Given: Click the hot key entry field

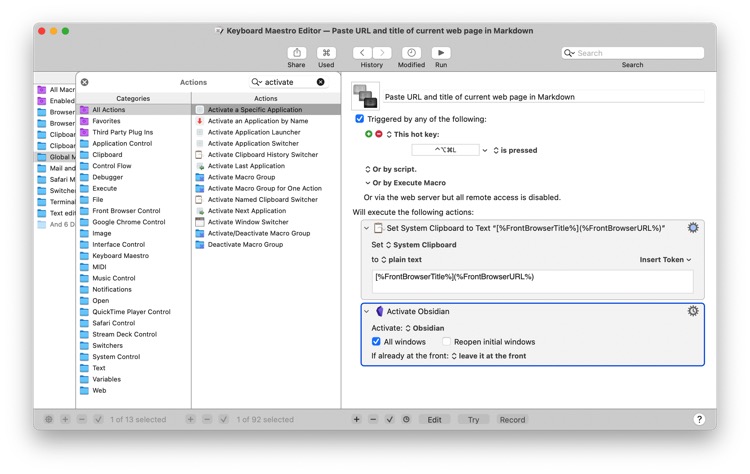Looking at the screenshot, I should 445,150.
